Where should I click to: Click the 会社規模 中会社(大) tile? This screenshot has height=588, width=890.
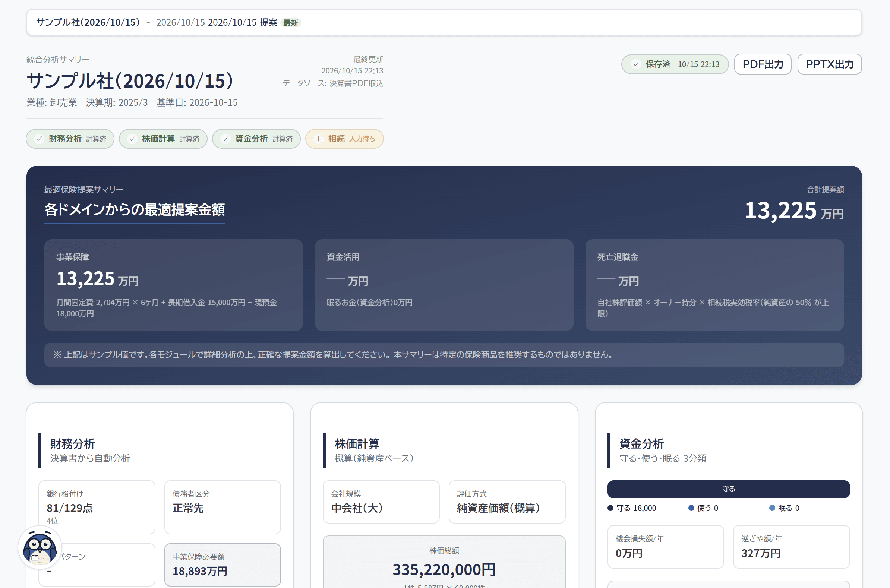381,502
